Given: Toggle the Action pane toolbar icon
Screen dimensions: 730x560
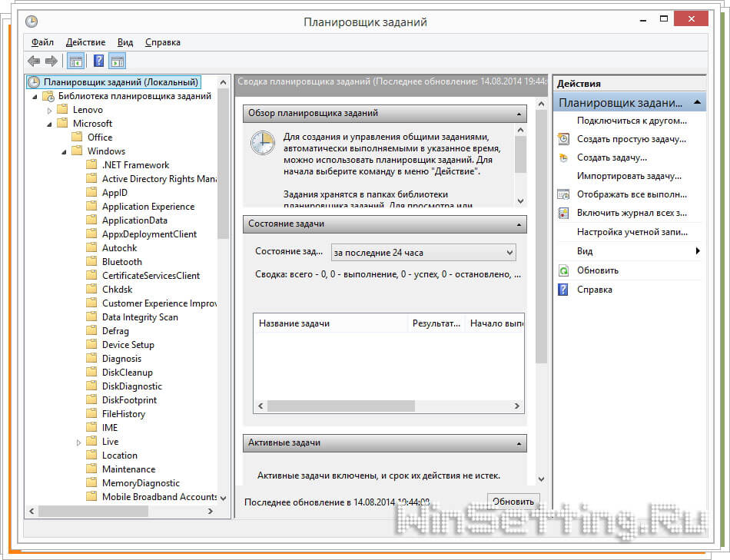Looking at the screenshot, I should pos(118,61).
